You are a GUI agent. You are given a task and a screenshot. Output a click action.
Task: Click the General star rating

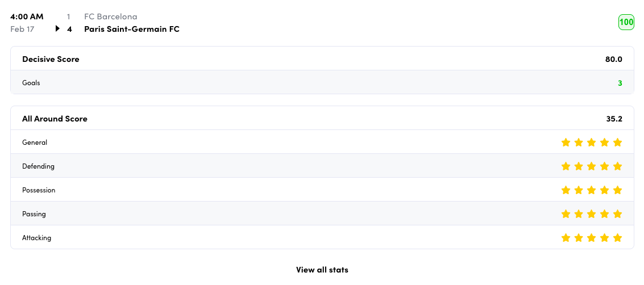591,142
